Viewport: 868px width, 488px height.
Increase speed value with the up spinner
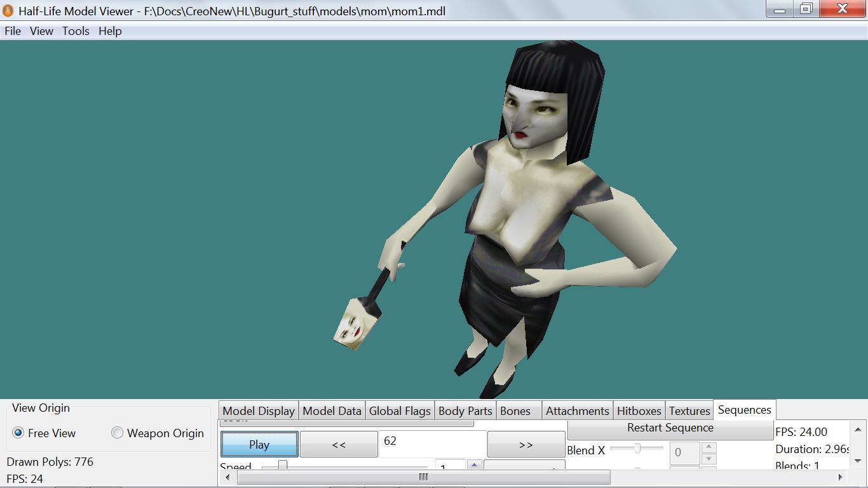pos(474,464)
